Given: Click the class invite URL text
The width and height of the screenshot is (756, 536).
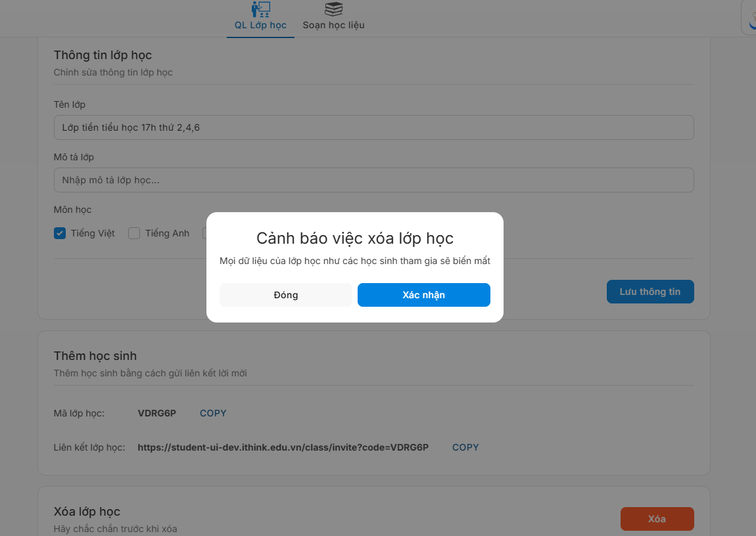Looking at the screenshot, I should (283, 447).
